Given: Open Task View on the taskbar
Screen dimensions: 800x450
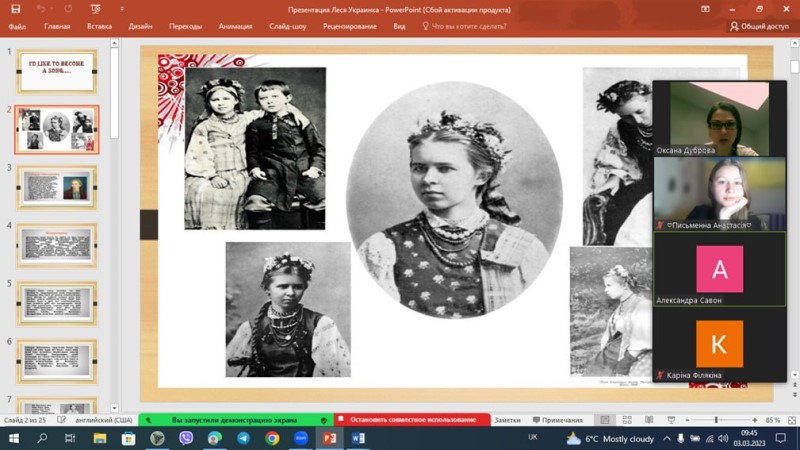Looking at the screenshot, I should [x=70, y=438].
